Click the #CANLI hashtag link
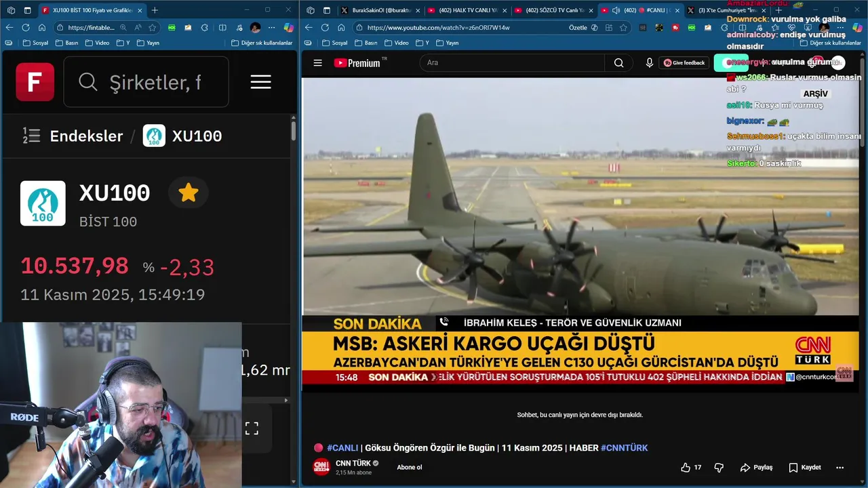Viewport: 868px width, 488px height. pos(342,448)
